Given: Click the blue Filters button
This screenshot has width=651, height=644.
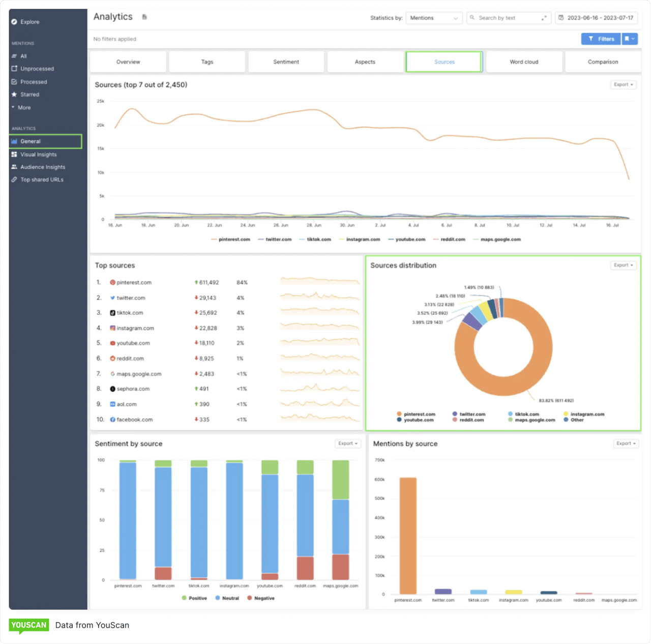Looking at the screenshot, I should point(601,39).
